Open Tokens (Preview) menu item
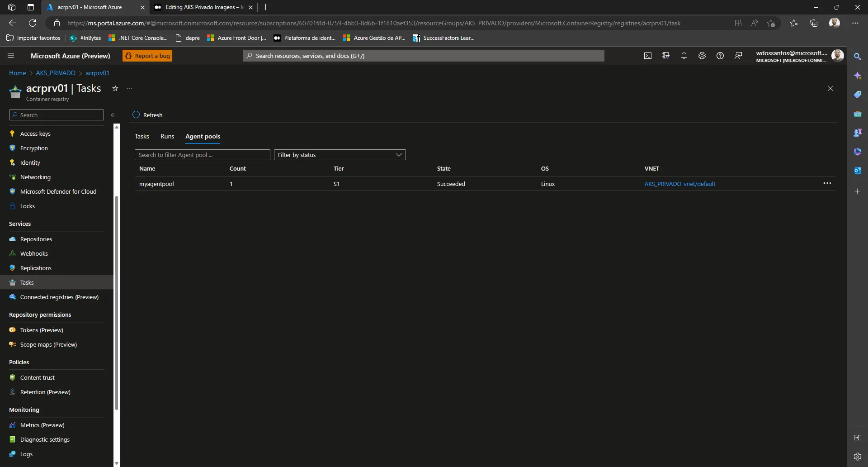Screen dimensions: 868x467 pos(42,330)
